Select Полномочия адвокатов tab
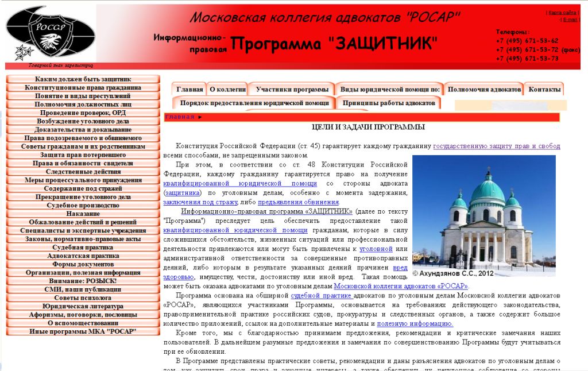This screenshot has height=371, width=588. [x=484, y=89]
